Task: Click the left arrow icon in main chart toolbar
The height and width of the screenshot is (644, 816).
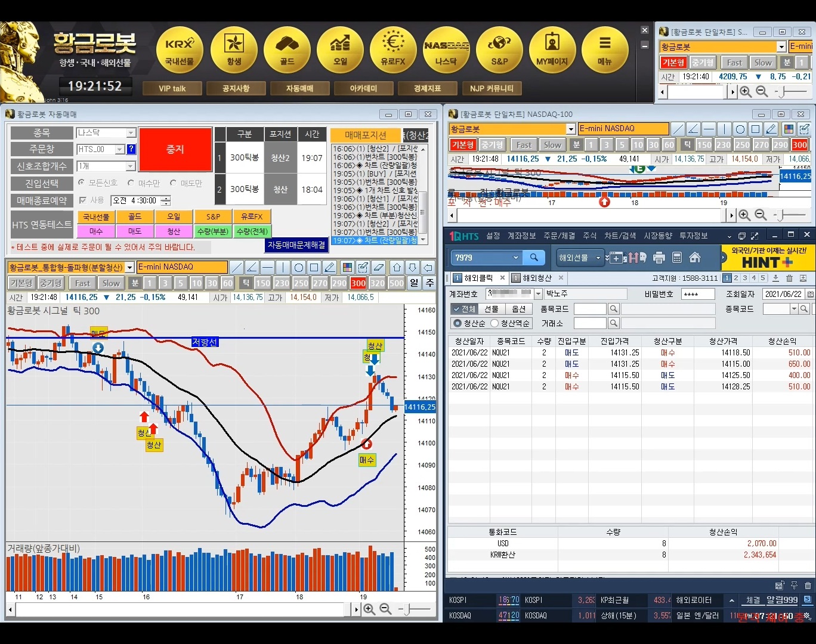Action: pyautogui.click(x=428, y=267)
